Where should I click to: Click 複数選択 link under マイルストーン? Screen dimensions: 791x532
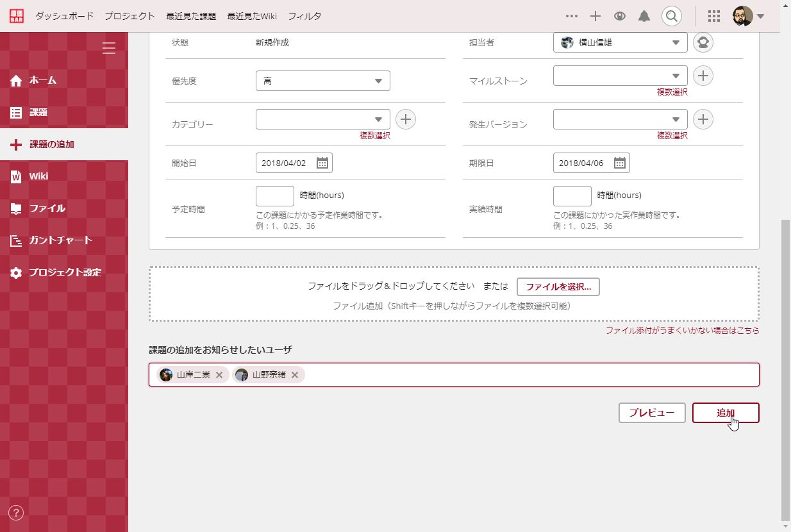(672, 92)
